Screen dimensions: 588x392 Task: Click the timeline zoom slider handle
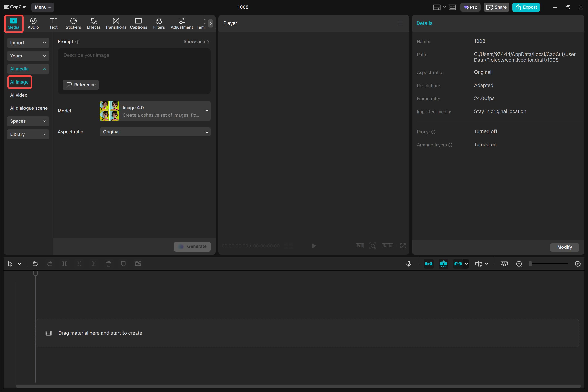[x=530, y=264]
